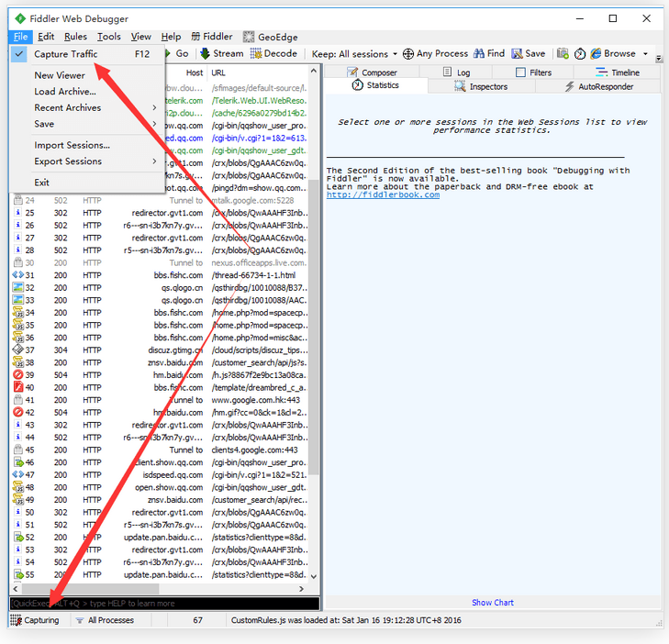Viewport: 669px width, 644px height.
Task: Click the All Processes status bar filter
Action: tap(105, 620)
